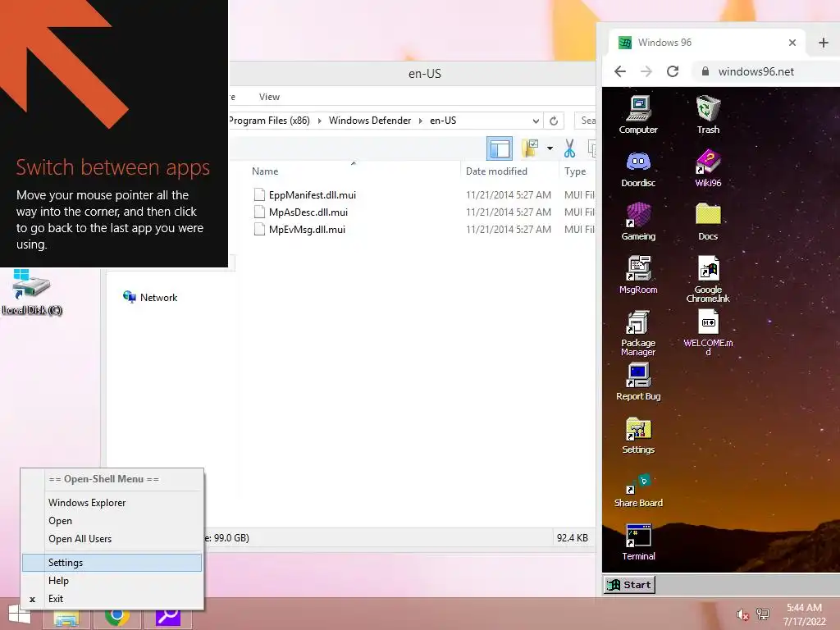The image size is (840, 630).
Task: Click the Explorer search box
Action: [585, 121]
